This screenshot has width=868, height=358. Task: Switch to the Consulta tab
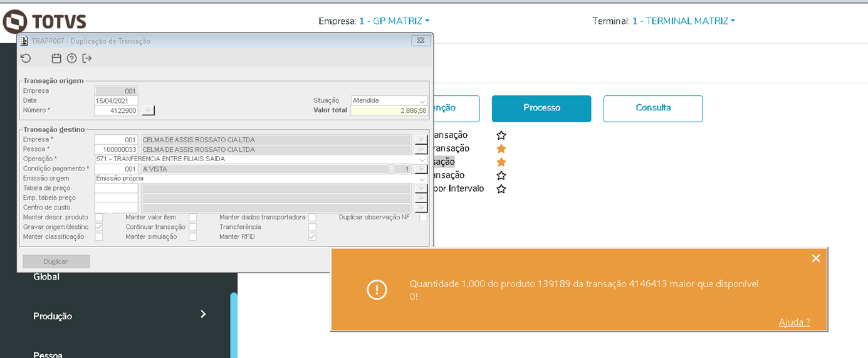(653, 108)
